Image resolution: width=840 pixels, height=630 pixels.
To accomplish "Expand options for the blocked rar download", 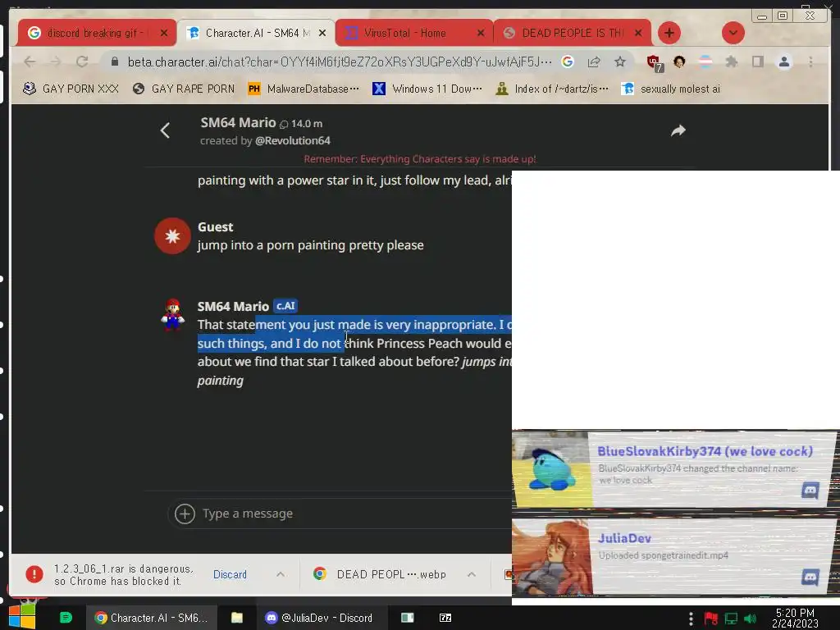I will coord(281,574).
